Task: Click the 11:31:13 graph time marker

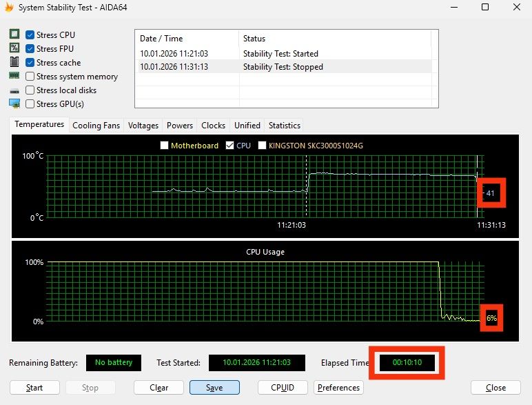Action: 491,225
